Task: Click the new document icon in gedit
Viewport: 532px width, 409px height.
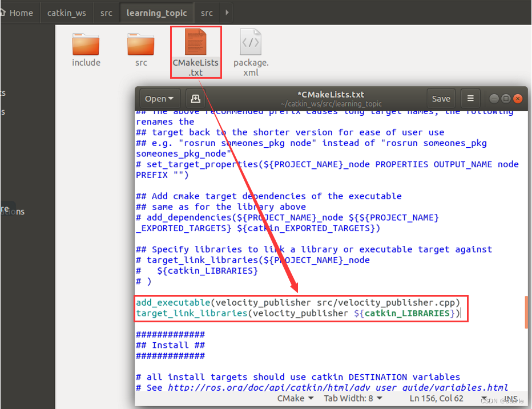Action: (x=195, y=99)
